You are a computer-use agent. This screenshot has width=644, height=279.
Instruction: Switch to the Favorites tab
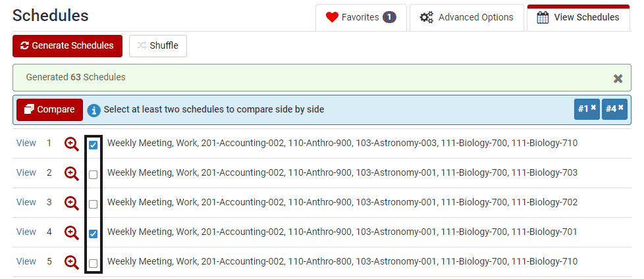click(x=361, y=18)
